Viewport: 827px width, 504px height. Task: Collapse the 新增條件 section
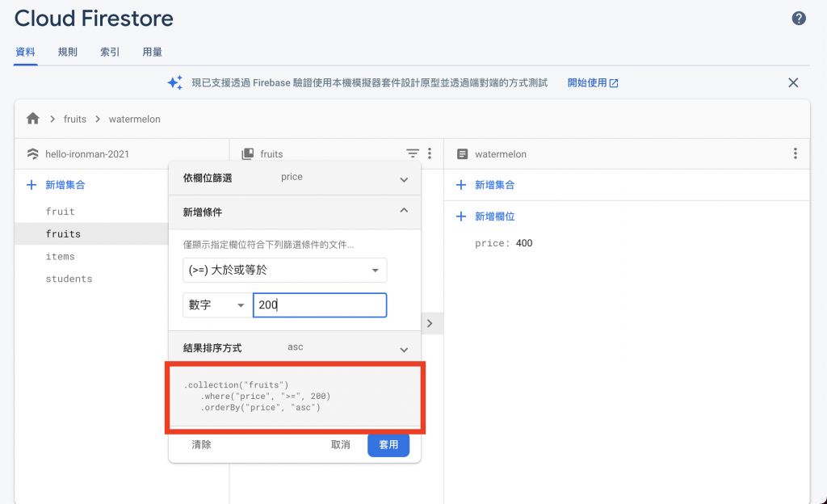tap(295, 212)
